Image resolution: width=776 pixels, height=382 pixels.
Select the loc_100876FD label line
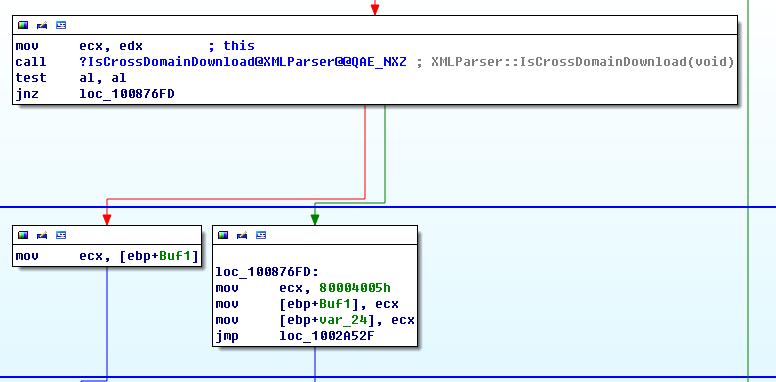click(x=267, y=272)
